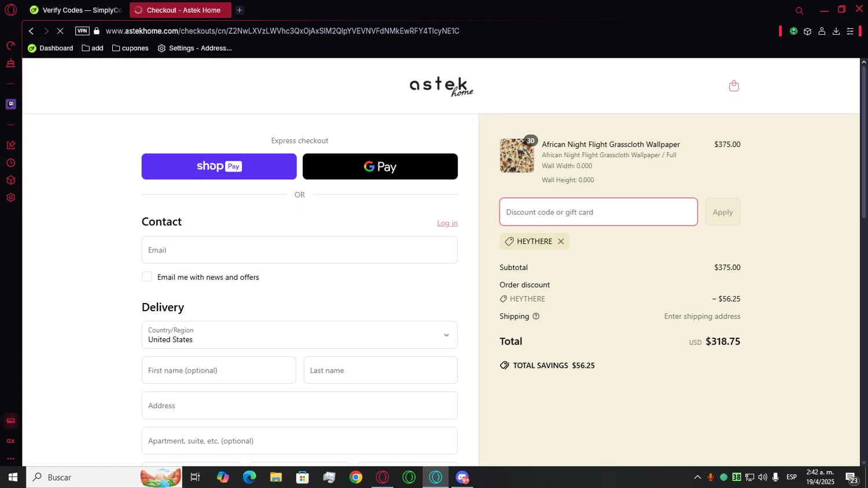This screenshot has width=868, height=488.
Task: Check Email me with news and offers
Action: click(147, 277)
